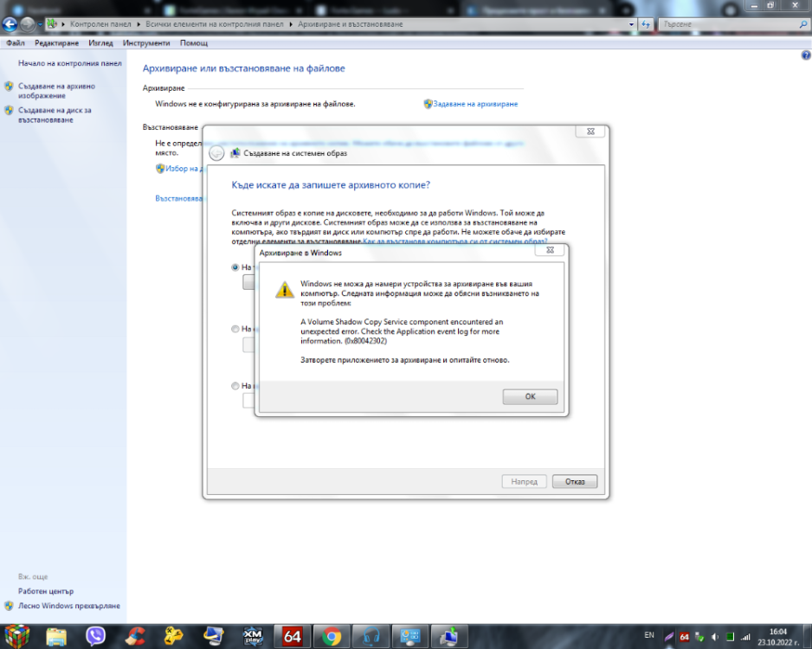The width and height of the screenshot is (812, 649).
Task: Open XMPlay from the taskbar
Action: [253, 636]
